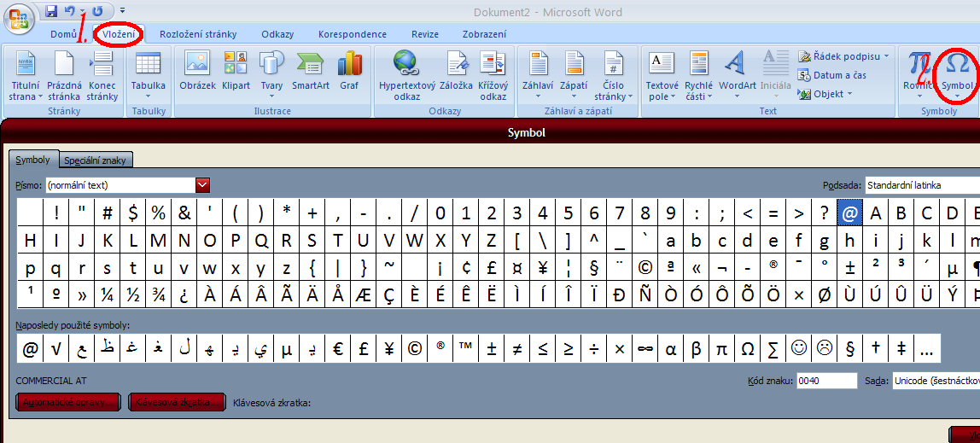Click the Automatické opravy... button
The image size is (980, 443).
[69, 402]
